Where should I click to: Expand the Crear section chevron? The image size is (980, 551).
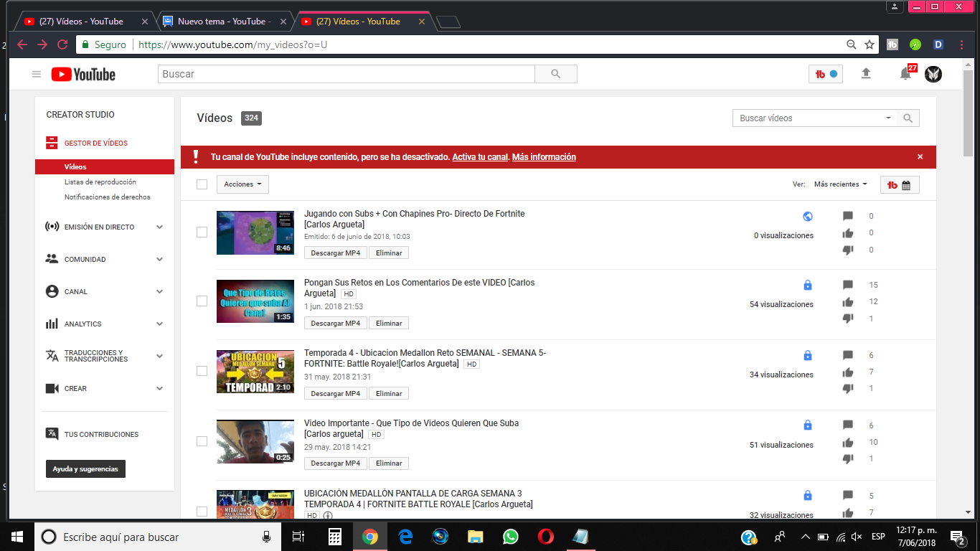(159, 388)
